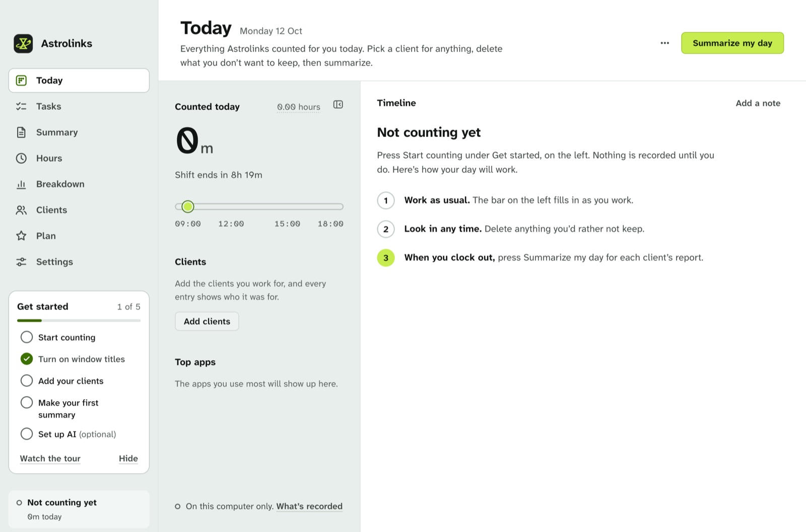The height and width of the screenshot is (532, 806).
Task: Select the Breakdown label in the sidebar
Action: coord(60,184)
